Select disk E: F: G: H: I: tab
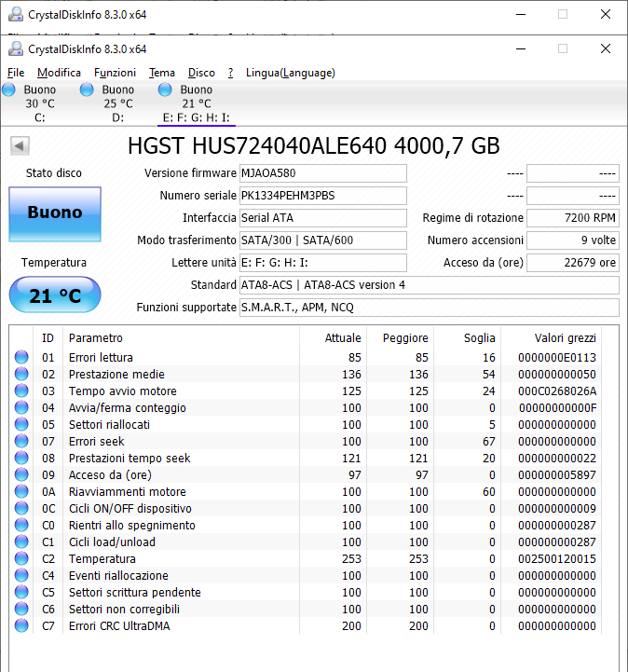The image size is (628, 672). pos(197,103)
